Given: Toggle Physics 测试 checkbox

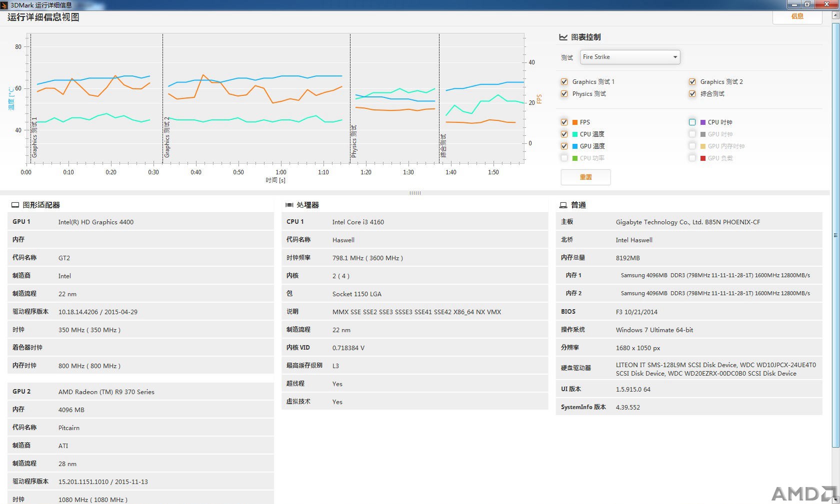Looking at the screenshot, I should coord(564,93).
